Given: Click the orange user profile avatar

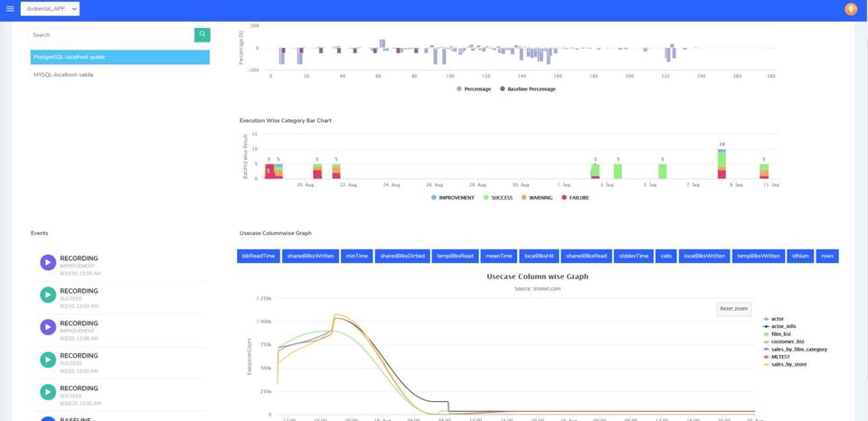Looking at the screenshot, I should point(851,9).
